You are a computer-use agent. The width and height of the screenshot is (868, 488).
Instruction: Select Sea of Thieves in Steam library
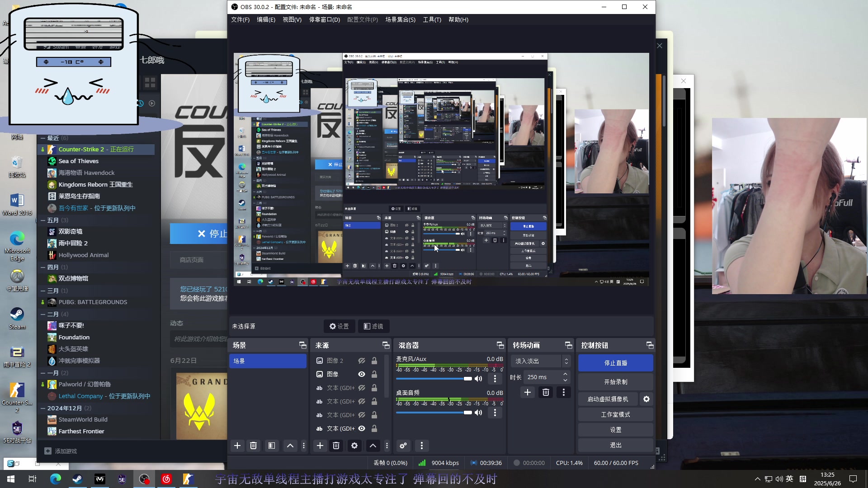[79, 161]
